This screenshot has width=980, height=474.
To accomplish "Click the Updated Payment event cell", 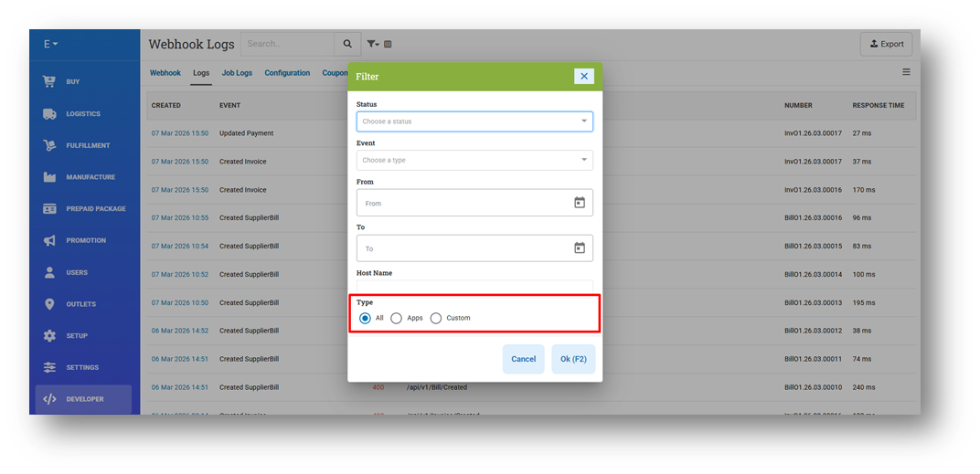I will point(246,133).
